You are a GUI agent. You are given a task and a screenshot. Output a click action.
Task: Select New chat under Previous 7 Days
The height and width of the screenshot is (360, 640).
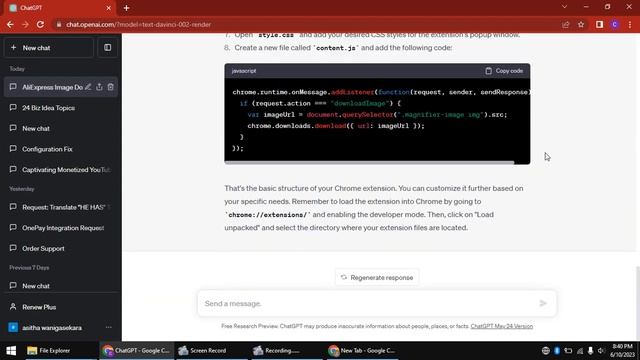60,286
